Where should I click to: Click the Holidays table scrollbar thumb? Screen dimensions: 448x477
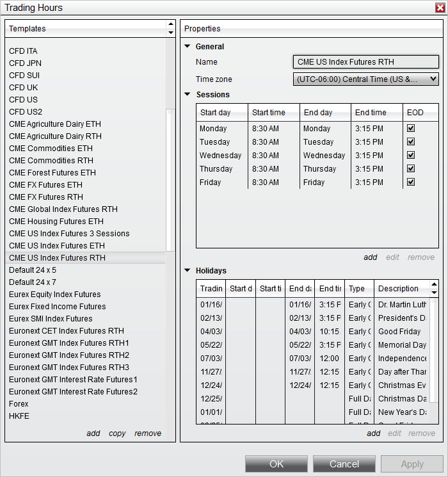coord(434,350)
